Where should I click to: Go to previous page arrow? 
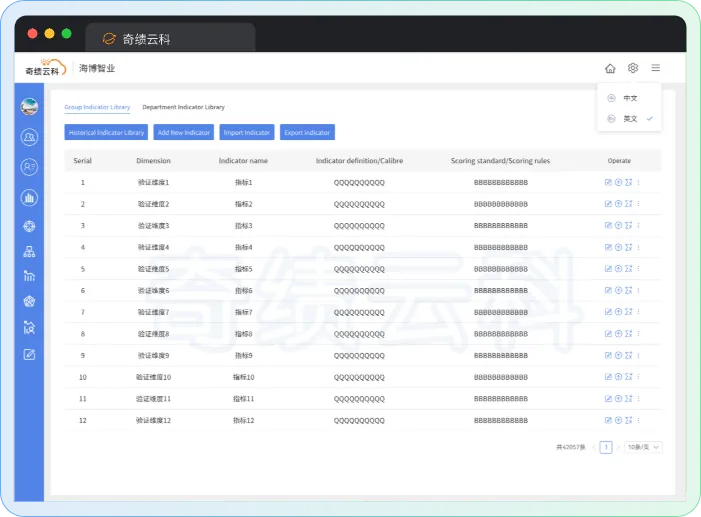click(594, 447)
